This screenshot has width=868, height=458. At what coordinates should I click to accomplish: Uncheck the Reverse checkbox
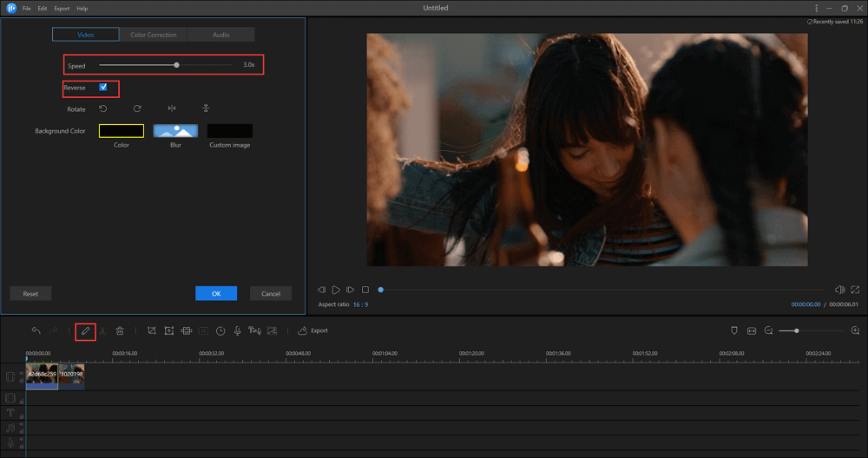(103, 88)
